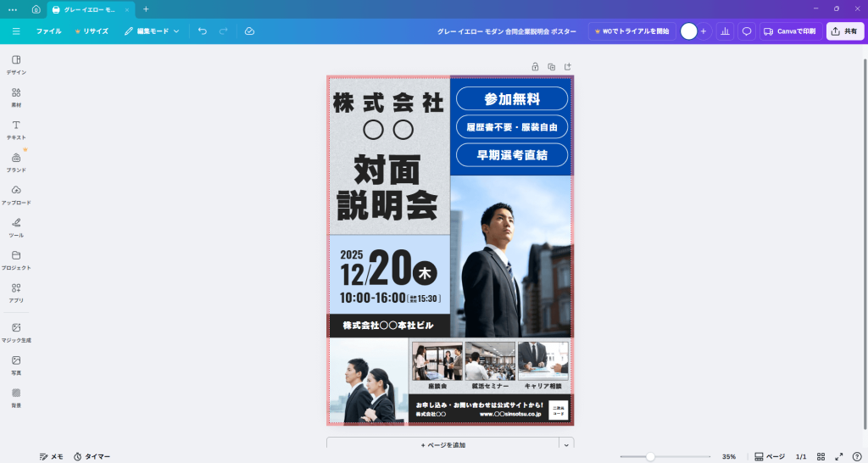Open the リサイズ menu
Screen dimensions: 868x463
[x=92, y=31]
